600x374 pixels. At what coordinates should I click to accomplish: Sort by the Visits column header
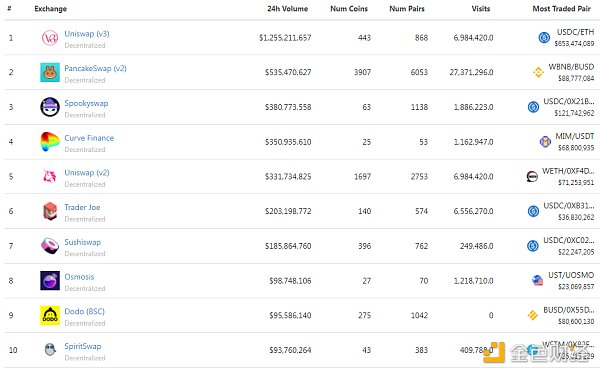[481, 8]
